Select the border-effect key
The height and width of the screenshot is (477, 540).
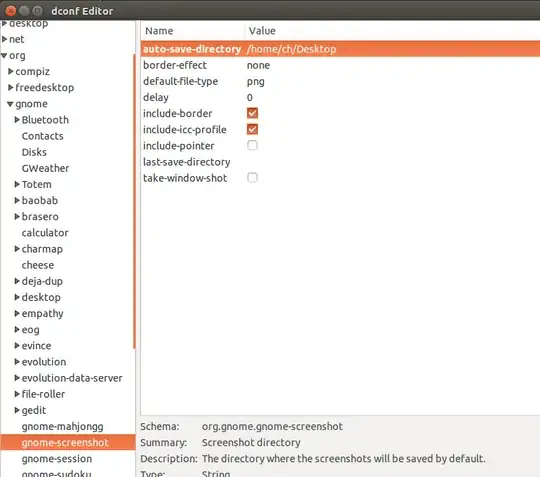[x=175, y=65]
